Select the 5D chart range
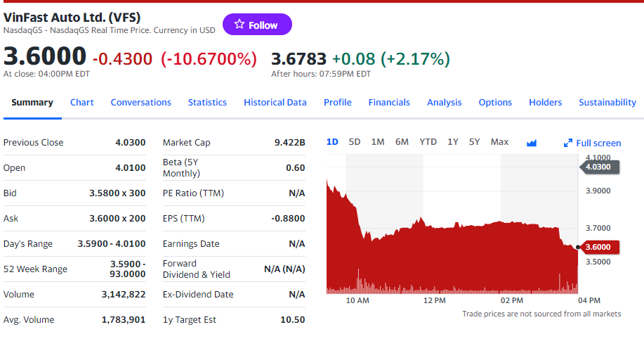644x346 pixels. click(355, 141)
